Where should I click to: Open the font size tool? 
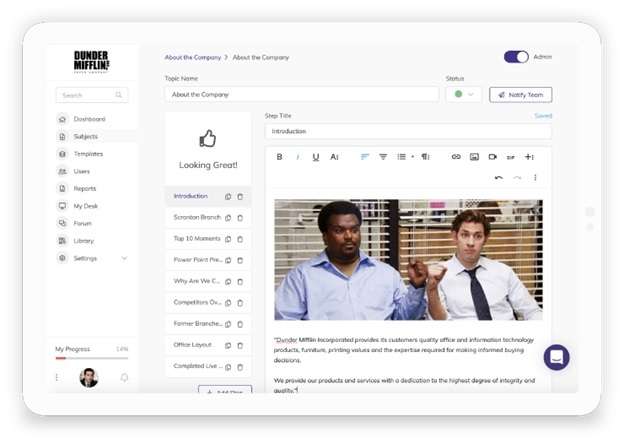tap(334, 157)
